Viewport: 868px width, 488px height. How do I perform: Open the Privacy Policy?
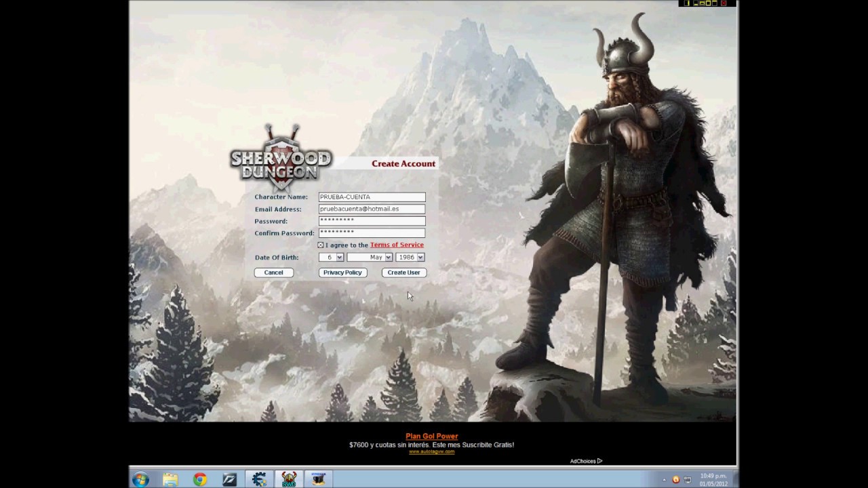point(342,272)
